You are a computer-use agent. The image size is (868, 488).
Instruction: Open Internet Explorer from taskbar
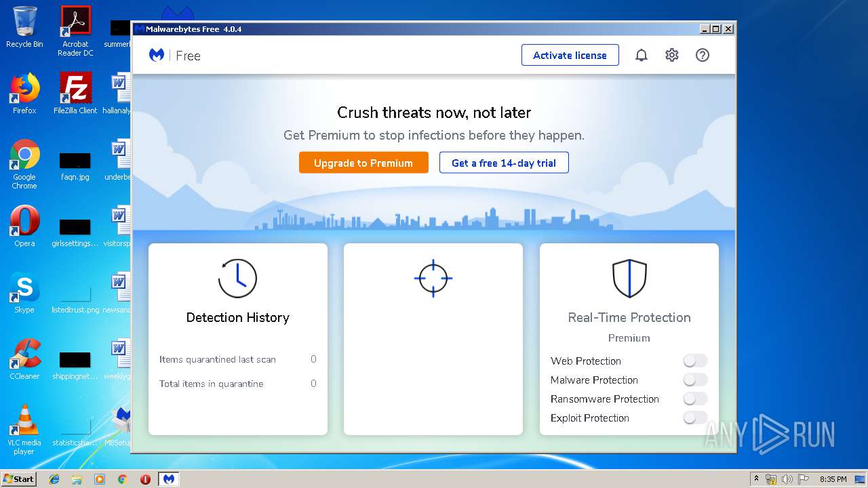(x=54, y=479)
